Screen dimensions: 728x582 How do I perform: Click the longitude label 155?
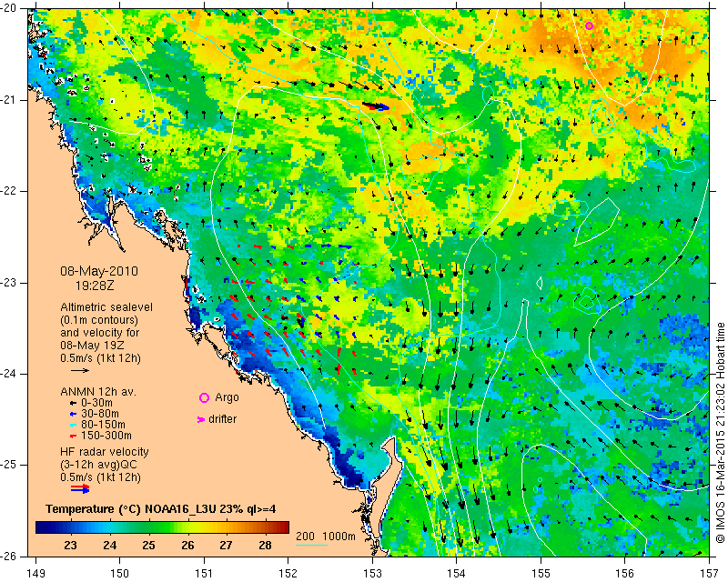click(541, 574)
